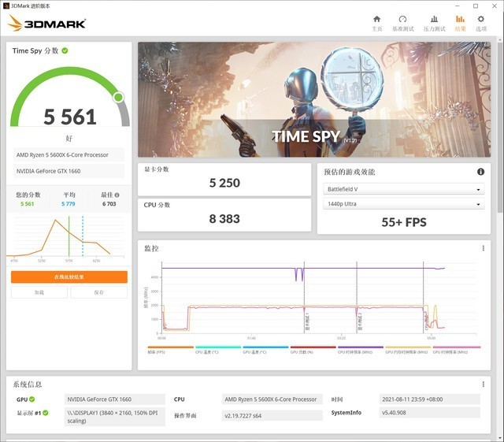Click the timestamp 2021-08-11 23:59 +08:00
This screenshot has height=442, width=504.
[x=429, y=399]
